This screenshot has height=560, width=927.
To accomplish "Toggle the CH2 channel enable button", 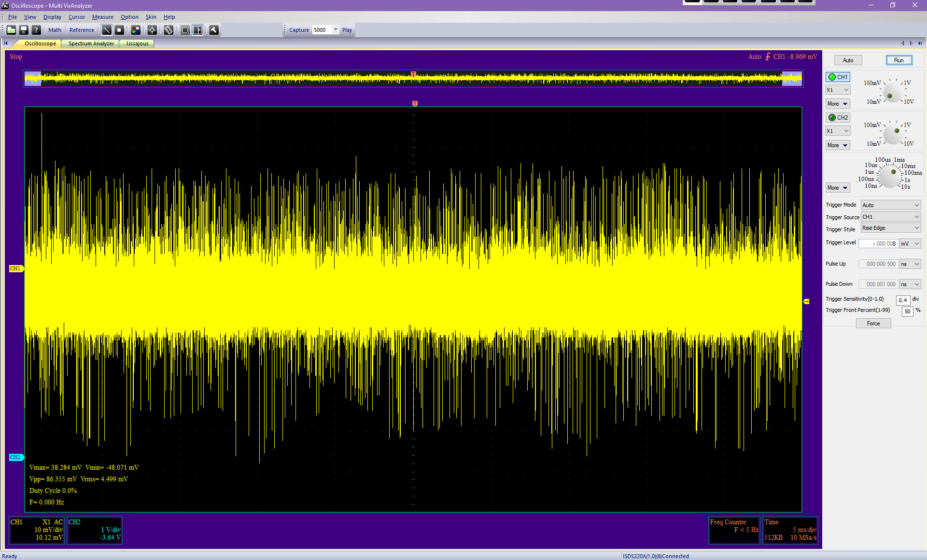I will point(838,117).
